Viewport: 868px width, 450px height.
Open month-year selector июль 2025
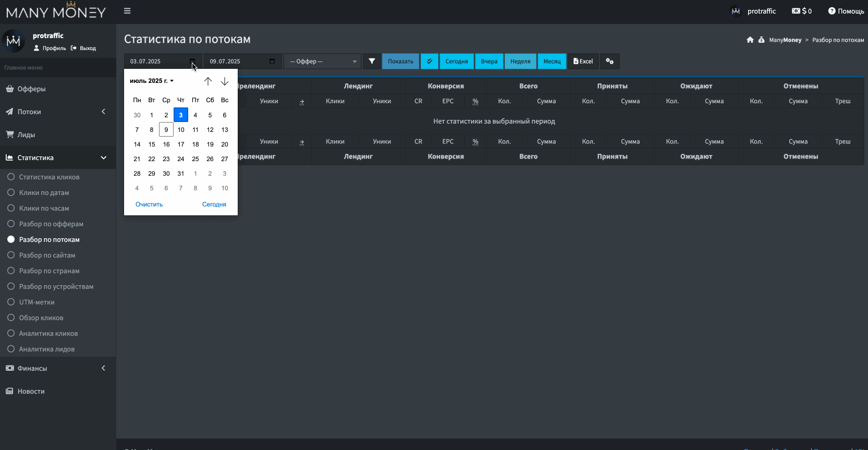[x=152, y=81]
